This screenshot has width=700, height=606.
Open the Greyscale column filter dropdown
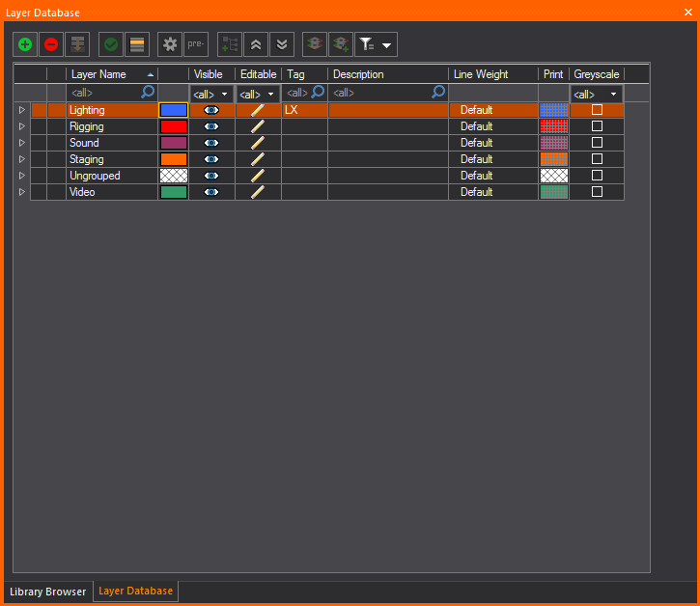(x=596, y=94)
